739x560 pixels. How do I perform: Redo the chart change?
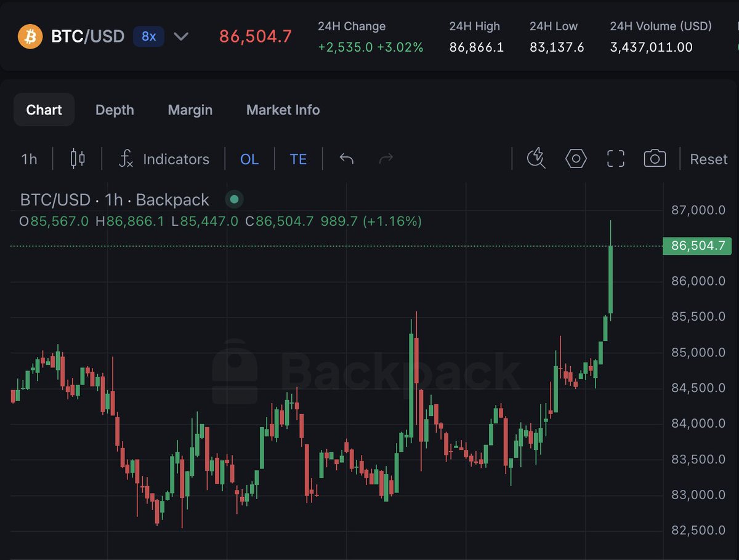[x=386, y=159]
